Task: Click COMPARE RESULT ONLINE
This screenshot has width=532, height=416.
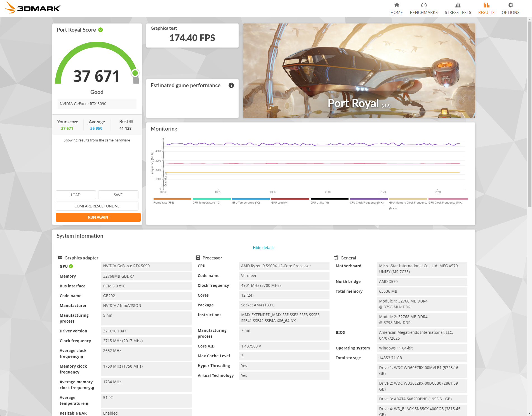Action: 97,206
